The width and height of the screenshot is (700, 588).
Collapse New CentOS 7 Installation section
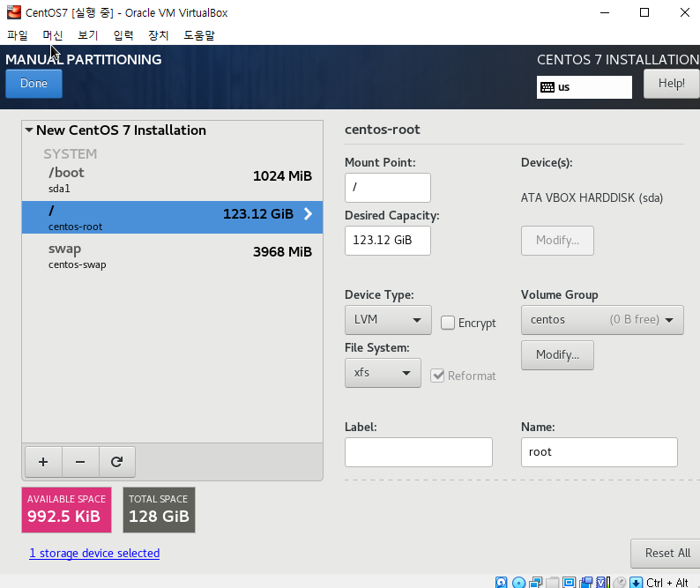click(x=29, y=130)
